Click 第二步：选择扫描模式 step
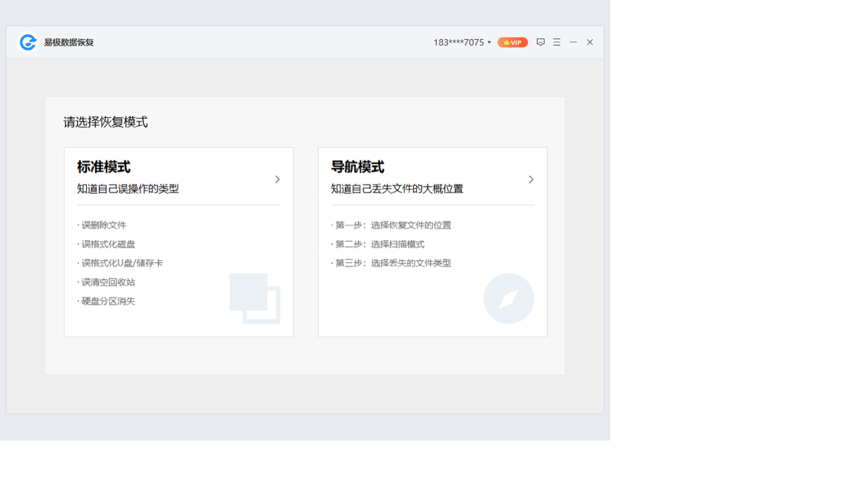Screen dimensions: 868x488 378,244
